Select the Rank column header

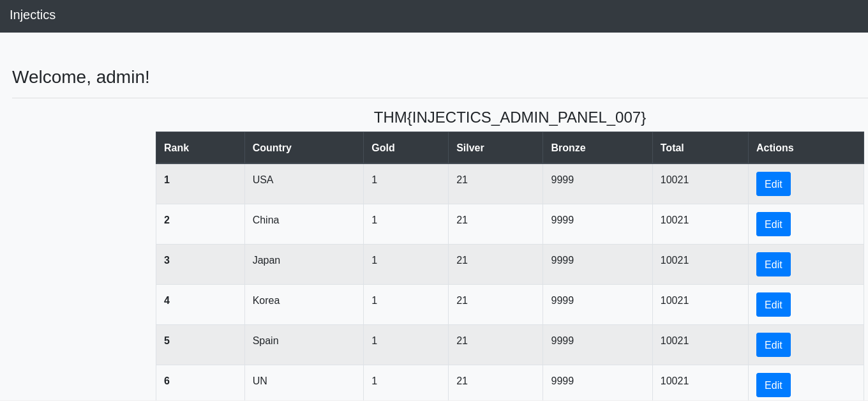[x=200, y=148]
